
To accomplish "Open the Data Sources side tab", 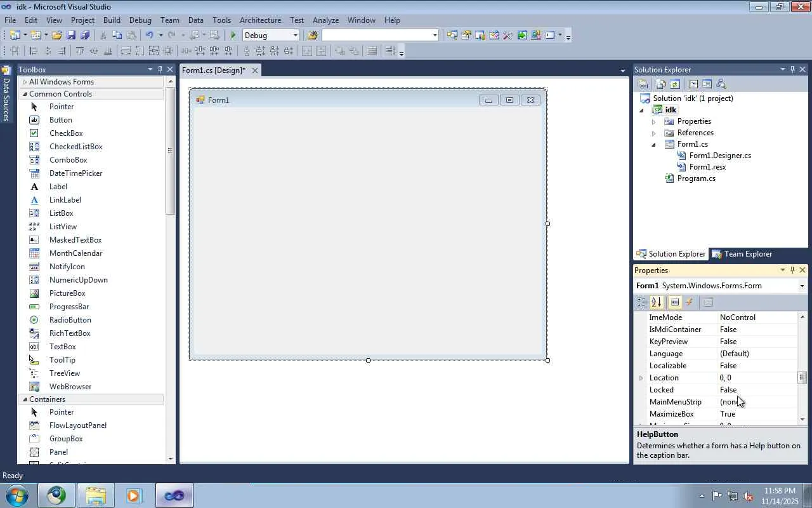I will click(x=6, y=94).
